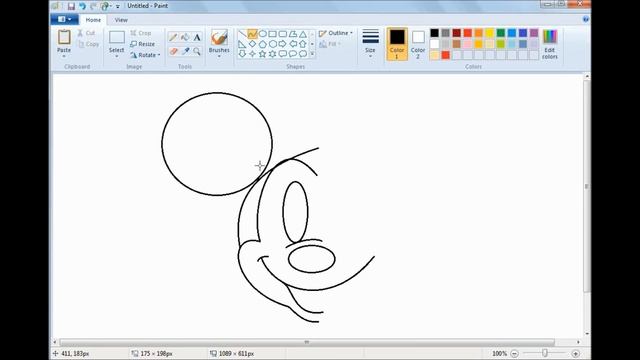640x360 pixels.
Task: Select the Pencil tool
Action: (x=173, y=38)
